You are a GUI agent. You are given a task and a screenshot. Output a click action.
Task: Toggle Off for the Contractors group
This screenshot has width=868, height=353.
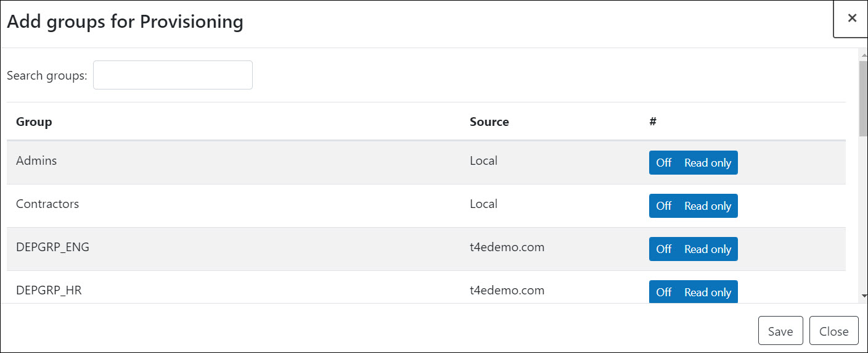(x=663, y=206)
